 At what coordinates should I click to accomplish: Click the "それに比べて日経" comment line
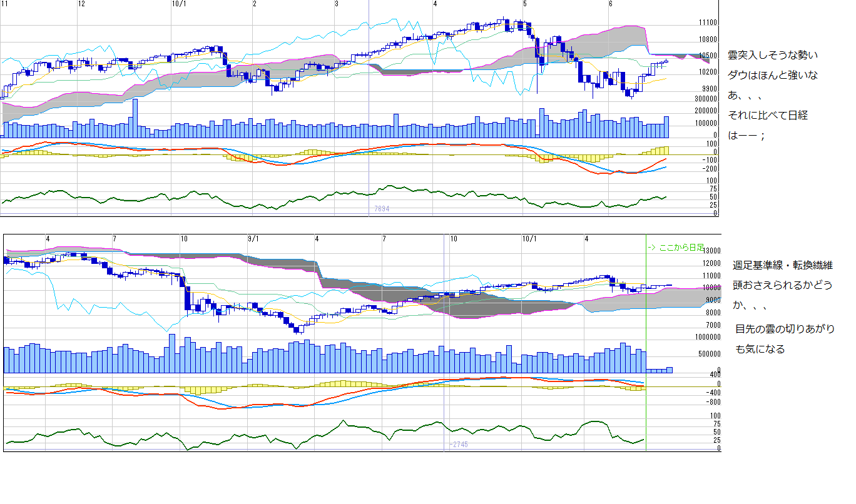tap(767, 116)
